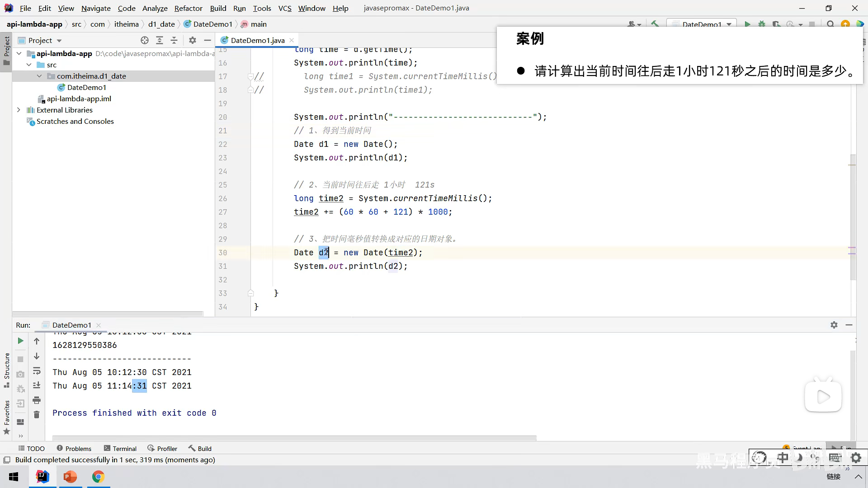This screenshot has width=868, height=488.
Task: Clear console with trash icon
Action: tap(37, 415)
